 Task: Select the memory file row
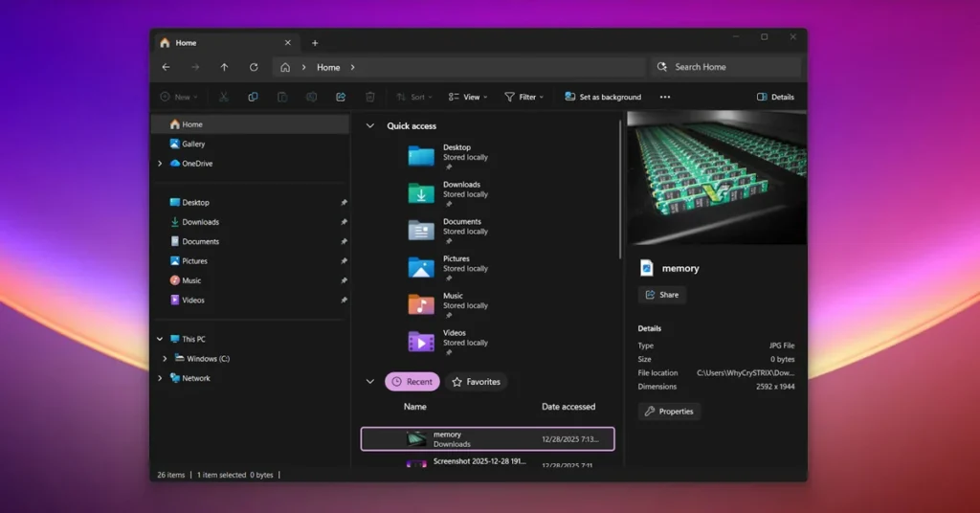pyautogui.click(x=487, y=438)
